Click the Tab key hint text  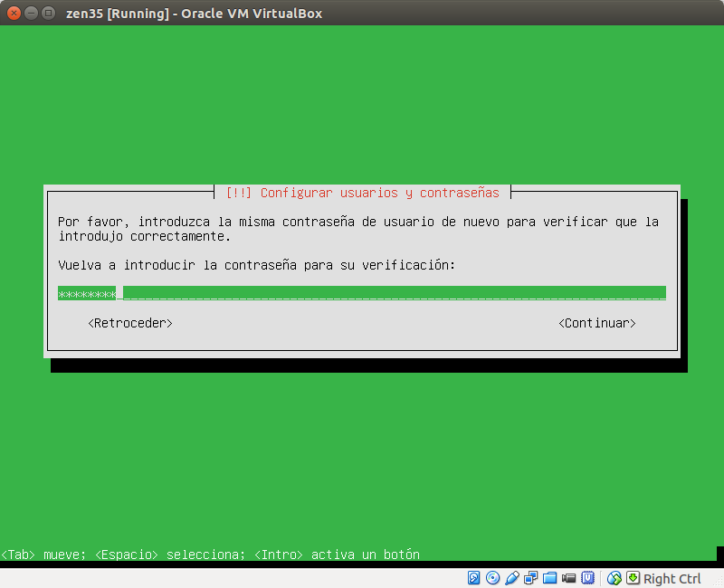[15, 554]
